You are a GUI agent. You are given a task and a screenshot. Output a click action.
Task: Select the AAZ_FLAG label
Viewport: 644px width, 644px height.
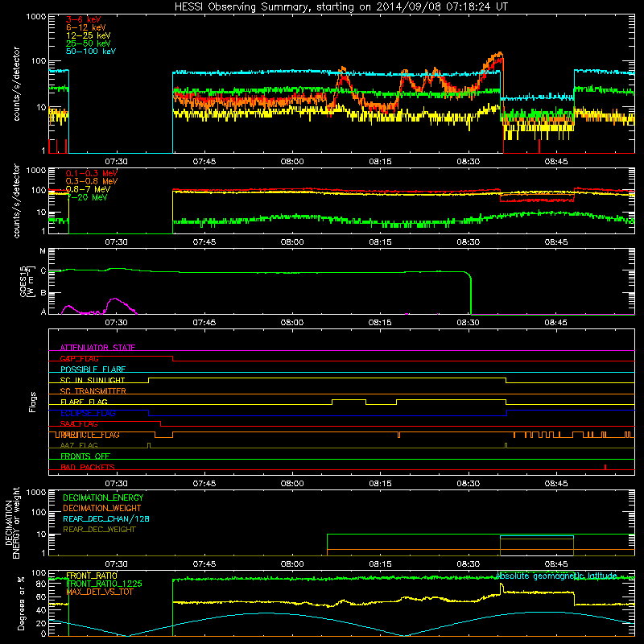79,445
